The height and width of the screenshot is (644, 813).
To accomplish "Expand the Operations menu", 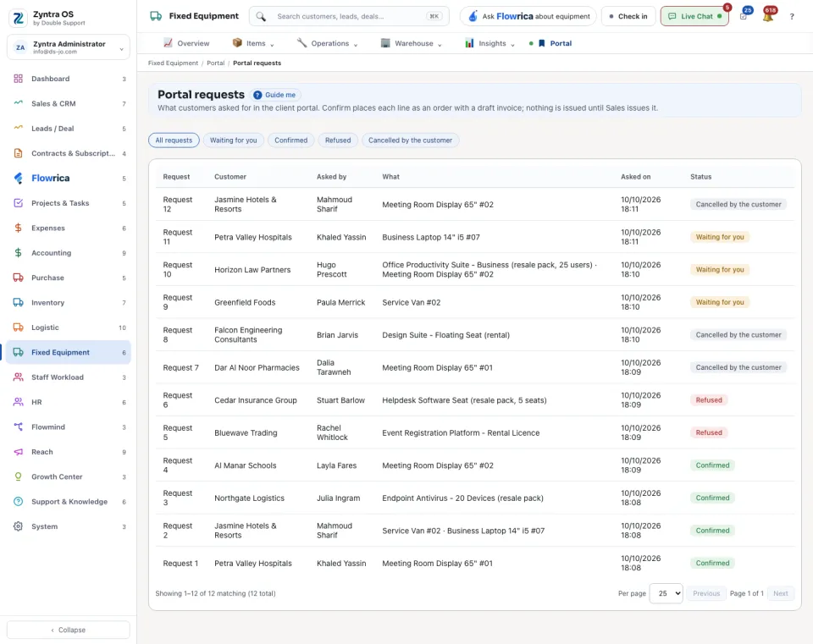I will 327,43.
